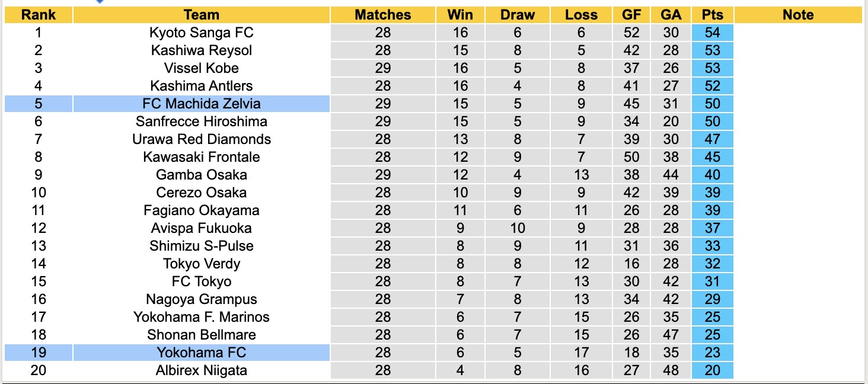Click Kyoto Sanga FC's 54 points cell

click(712, 33)
